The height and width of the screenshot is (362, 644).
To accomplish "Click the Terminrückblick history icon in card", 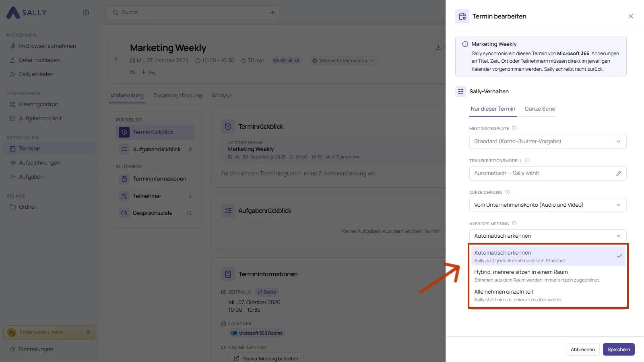I will click(228, 126).
